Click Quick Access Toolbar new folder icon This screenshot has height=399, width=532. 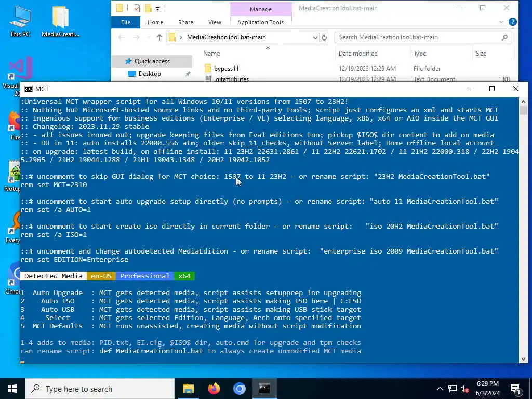point(148,8)
